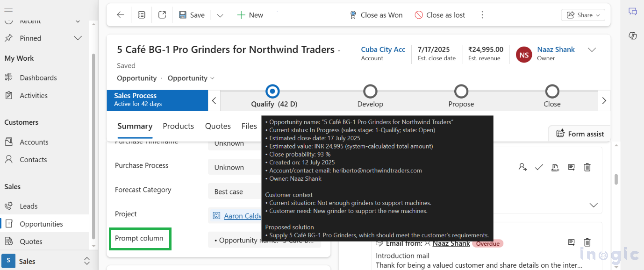Go to Activities in sidebar
Viewport: 644px width, 270px height.
[x=34, y=95]
